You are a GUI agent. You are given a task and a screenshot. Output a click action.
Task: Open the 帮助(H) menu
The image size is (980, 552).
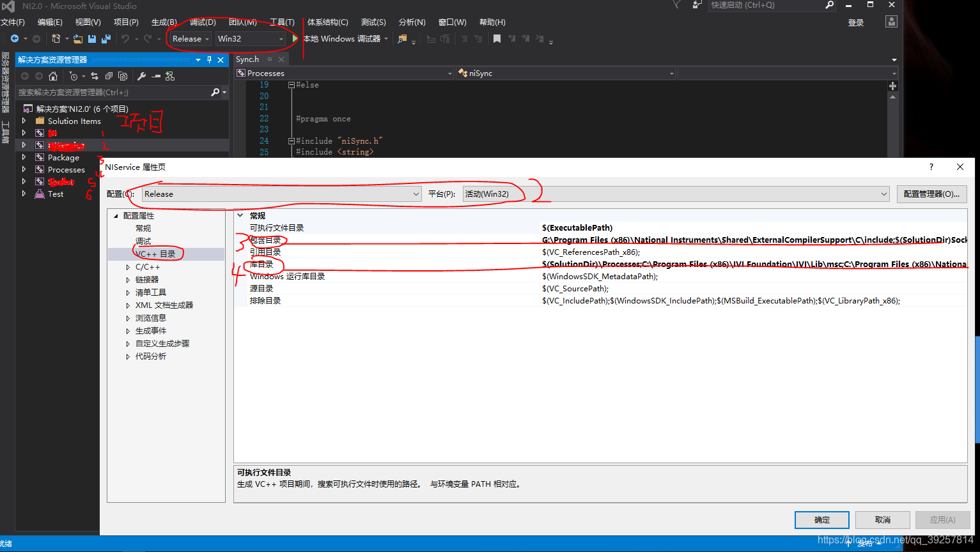point(492,22)
